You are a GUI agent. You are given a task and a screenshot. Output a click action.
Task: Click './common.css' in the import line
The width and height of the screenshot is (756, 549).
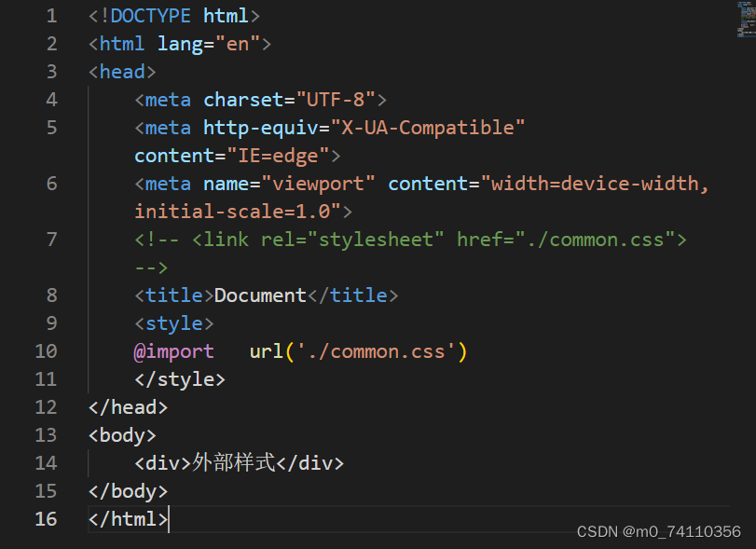(376, 351)
